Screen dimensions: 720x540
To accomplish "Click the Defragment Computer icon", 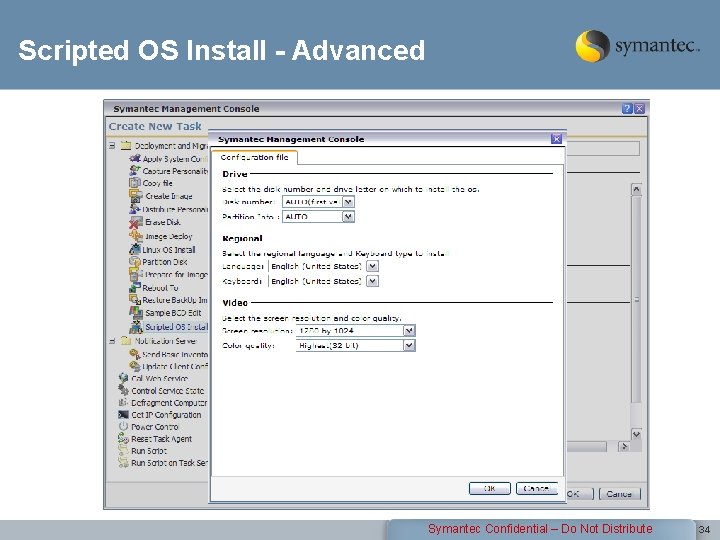I will pos(123,402).
